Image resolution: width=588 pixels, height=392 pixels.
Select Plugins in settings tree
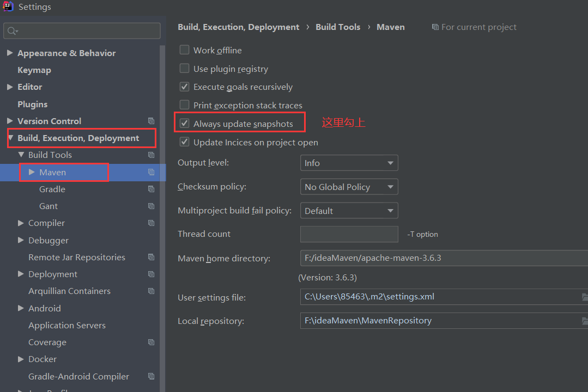(x=33, y=104)
